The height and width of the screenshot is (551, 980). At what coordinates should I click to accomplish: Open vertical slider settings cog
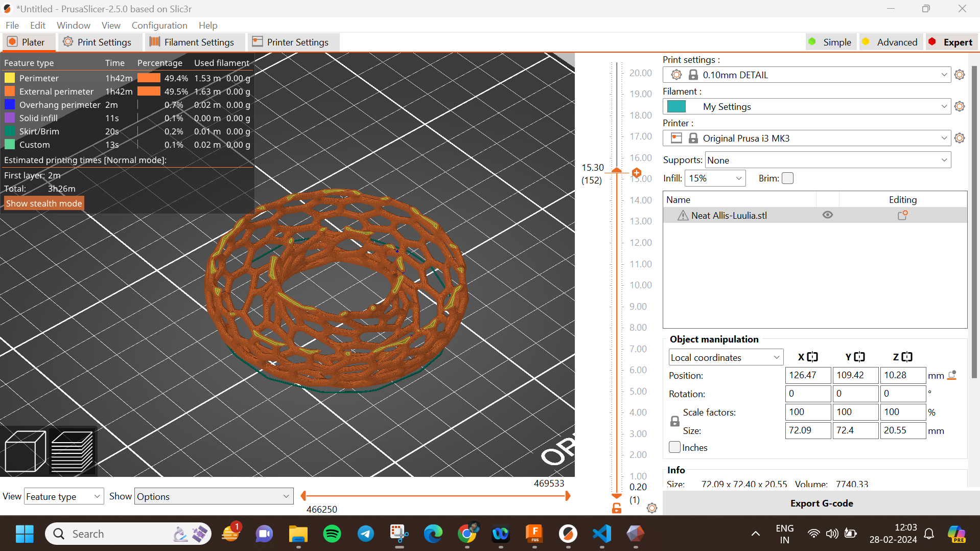pos(652,508)
